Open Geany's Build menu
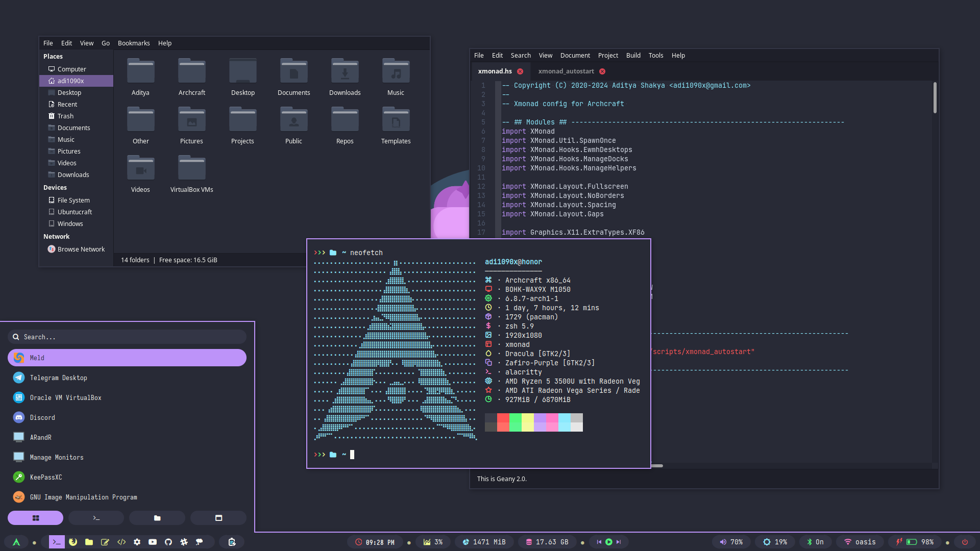The width and height of the screenshot is (980, 551). [633, 56]
